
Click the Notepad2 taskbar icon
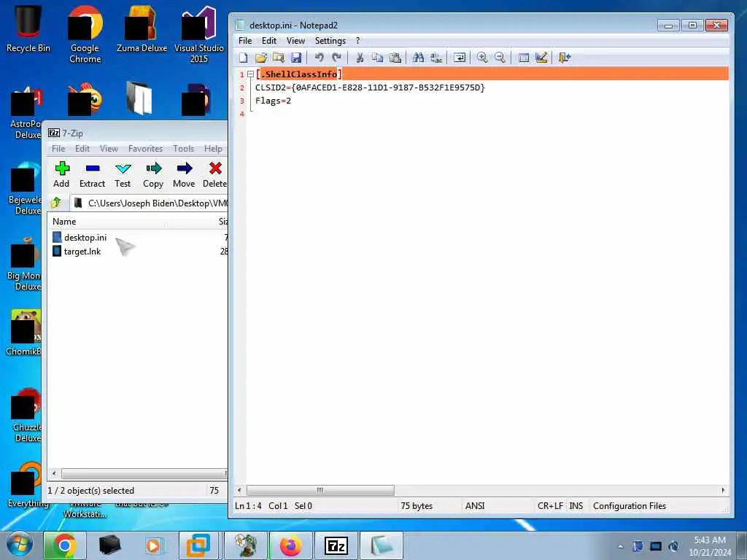pyautogui.click(x=381, y=545)
